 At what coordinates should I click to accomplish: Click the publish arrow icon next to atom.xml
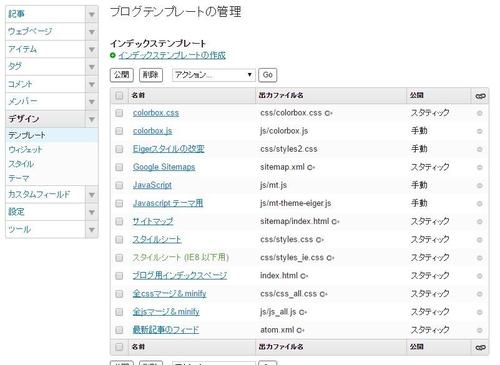coord(300,331)
